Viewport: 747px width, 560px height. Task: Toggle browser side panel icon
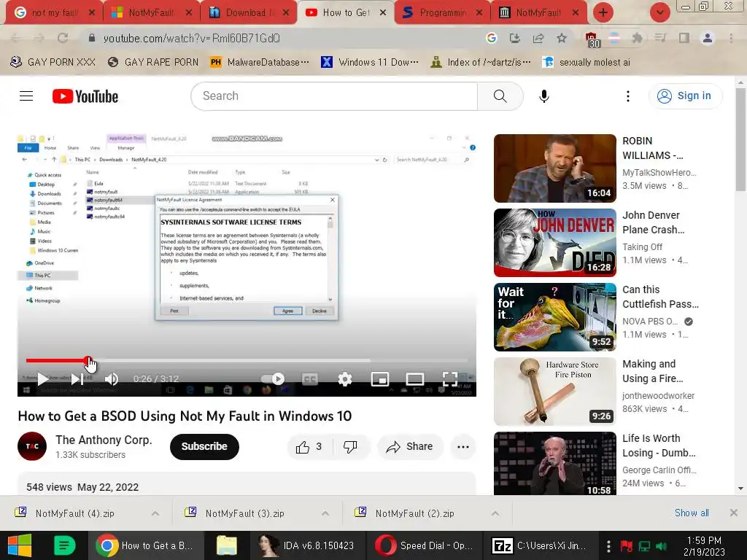point(684,38)
